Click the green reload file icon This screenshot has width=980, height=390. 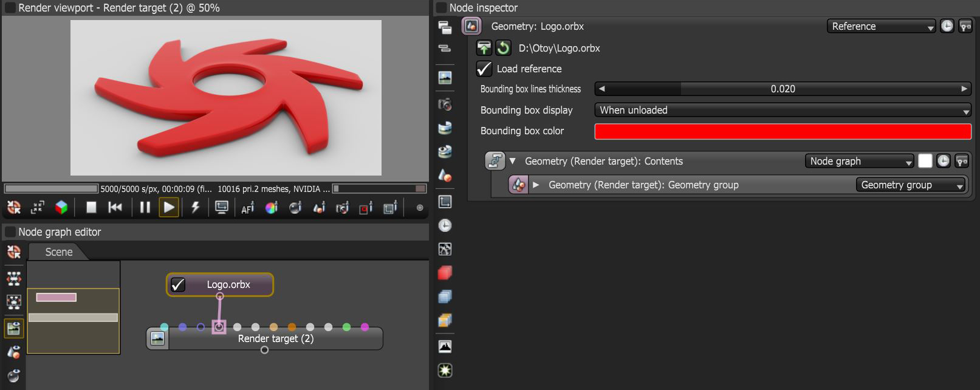click(503, 48)
